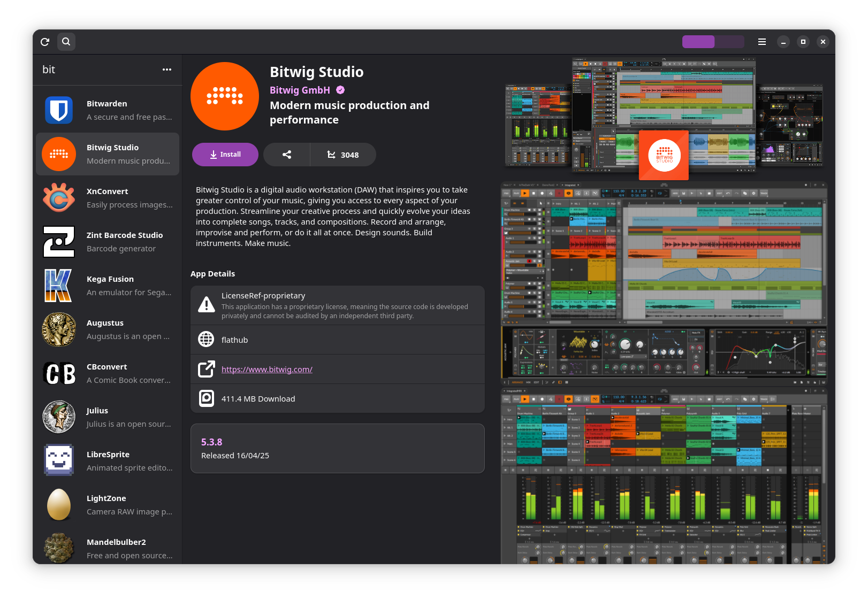Toggle the search magnifier button
This screenshot has height=600, width=868.
(x=66, y=42)
